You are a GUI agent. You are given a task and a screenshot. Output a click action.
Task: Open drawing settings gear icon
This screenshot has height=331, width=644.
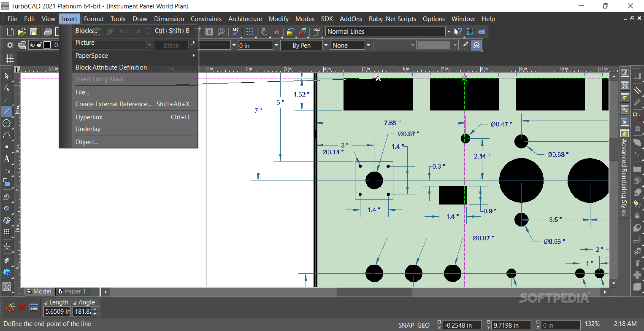pos(10,45)
